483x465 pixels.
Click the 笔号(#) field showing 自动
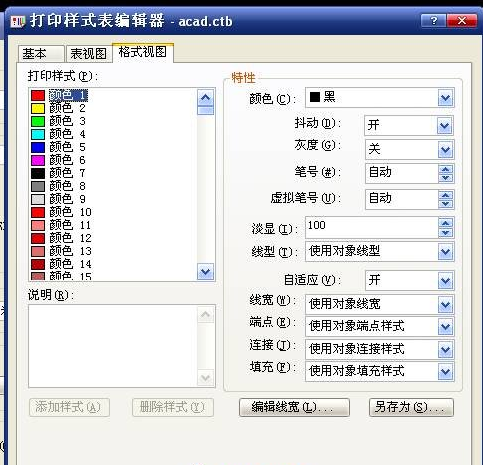tap(401, 173)
